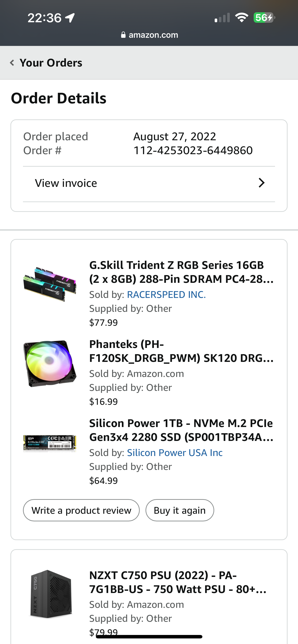
Task: Open RACERSPEED INC. seller link
Action: tap(166, 294)
